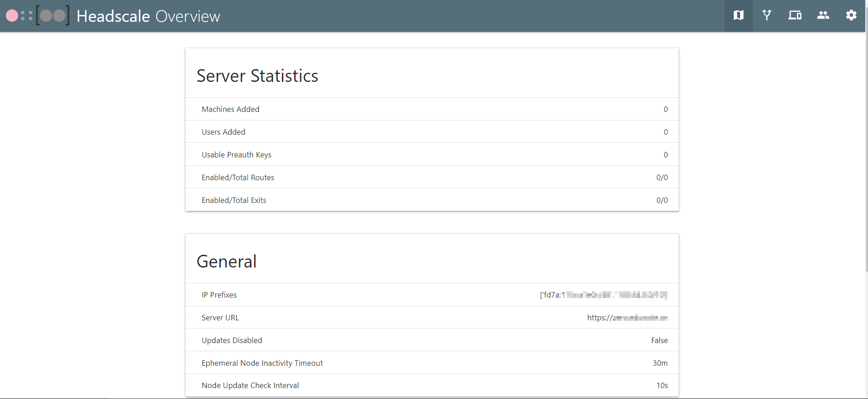The width and height of the screenshot is (868, 399).
Task: Open the Settings gear icon
Action: tap(851, 15)
